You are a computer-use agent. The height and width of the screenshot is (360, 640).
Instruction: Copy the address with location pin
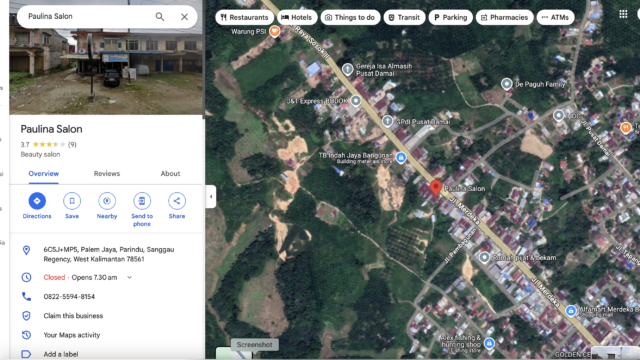[27, 250]
